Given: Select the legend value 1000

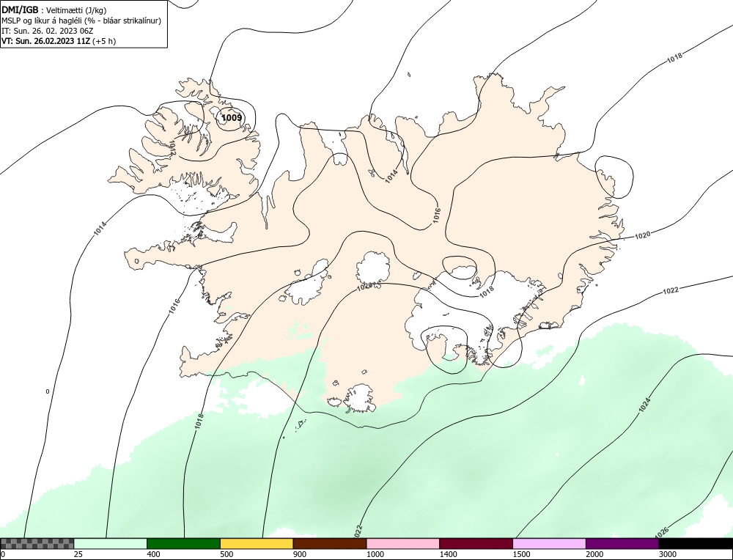Looking at the screenshot, I should (x=375, y=554).
